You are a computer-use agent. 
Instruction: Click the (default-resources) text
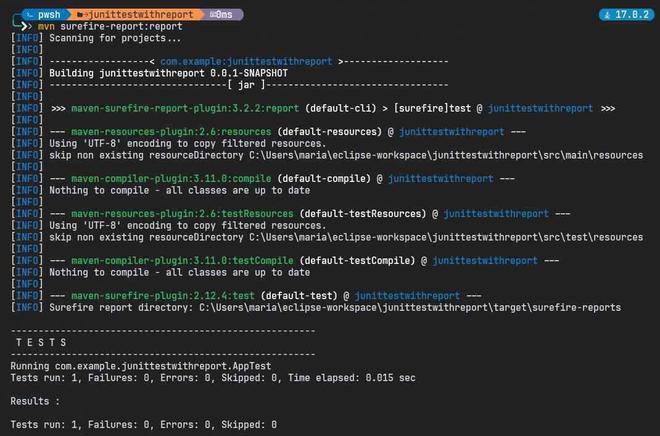(330, 132)
